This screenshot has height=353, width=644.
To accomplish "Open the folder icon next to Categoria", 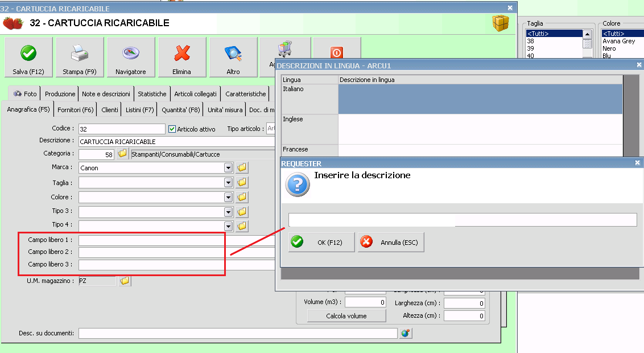I will point(122,154).
